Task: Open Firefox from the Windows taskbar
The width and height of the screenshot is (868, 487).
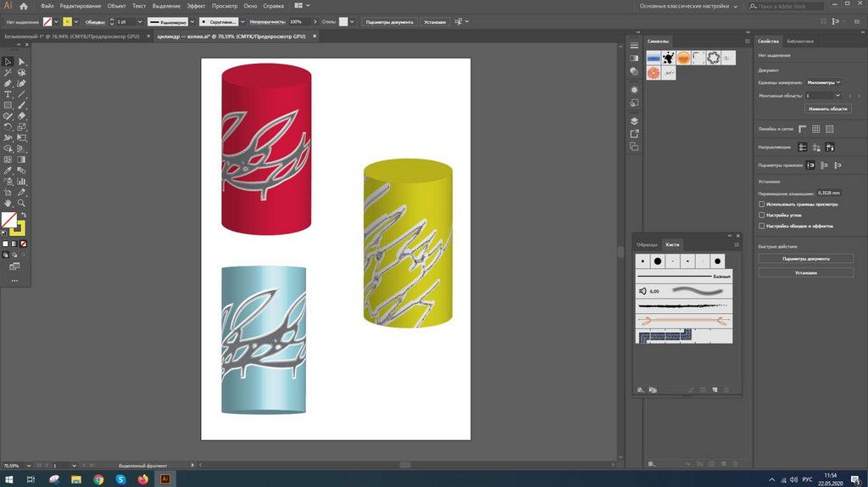Action: click(x=142, y=479)
